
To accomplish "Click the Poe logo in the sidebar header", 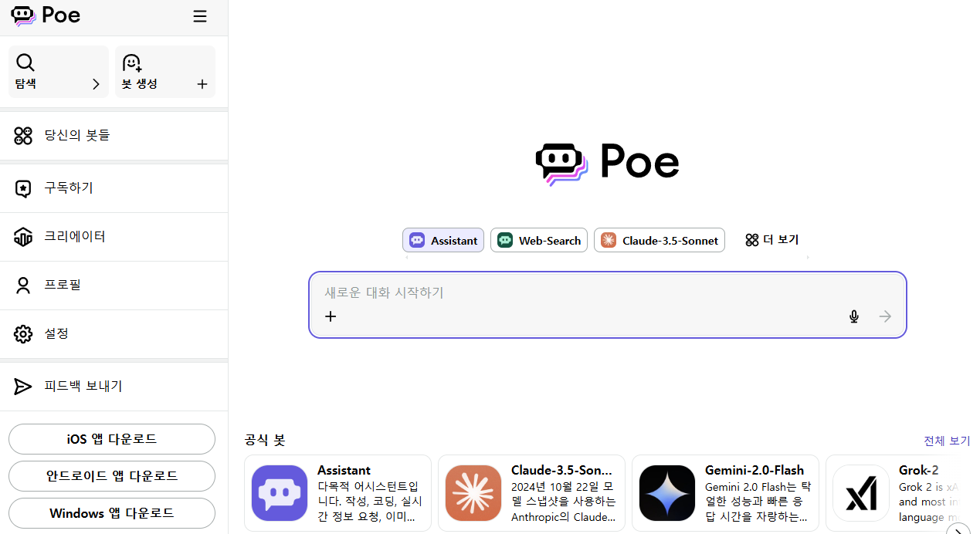I will pos(46,15).
